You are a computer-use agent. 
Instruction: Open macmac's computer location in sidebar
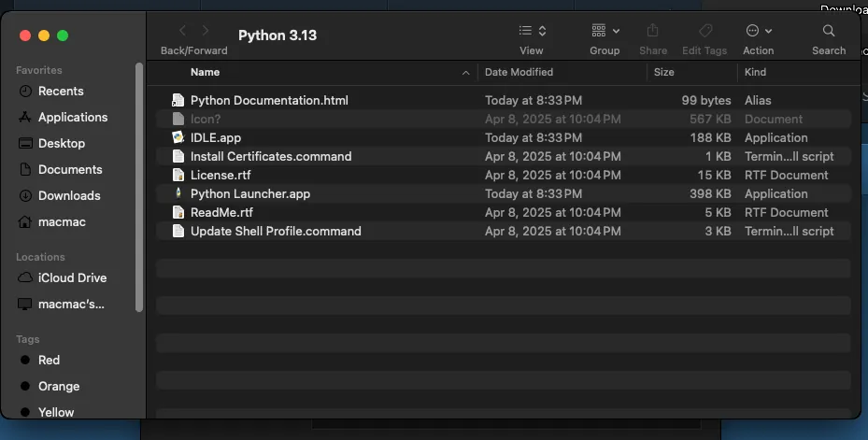[x=71, y=304]
